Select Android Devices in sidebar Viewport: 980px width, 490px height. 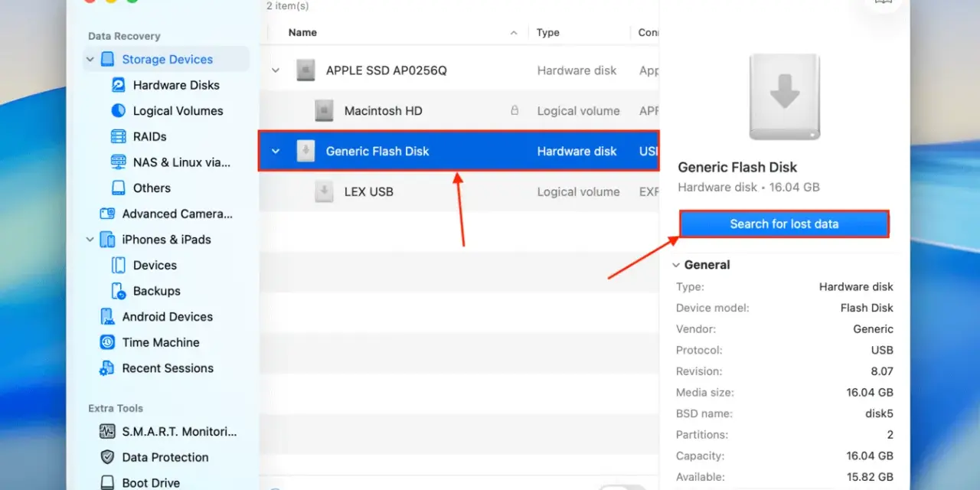point(167,317)
